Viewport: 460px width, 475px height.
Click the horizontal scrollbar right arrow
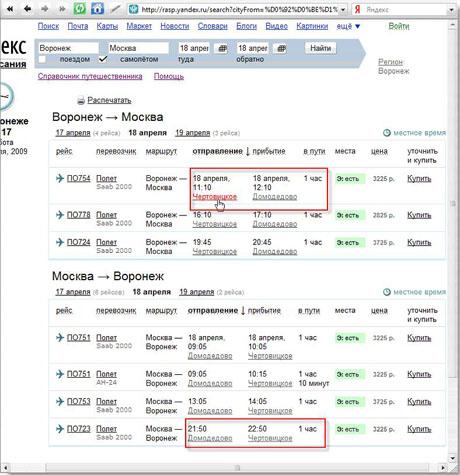443,467
